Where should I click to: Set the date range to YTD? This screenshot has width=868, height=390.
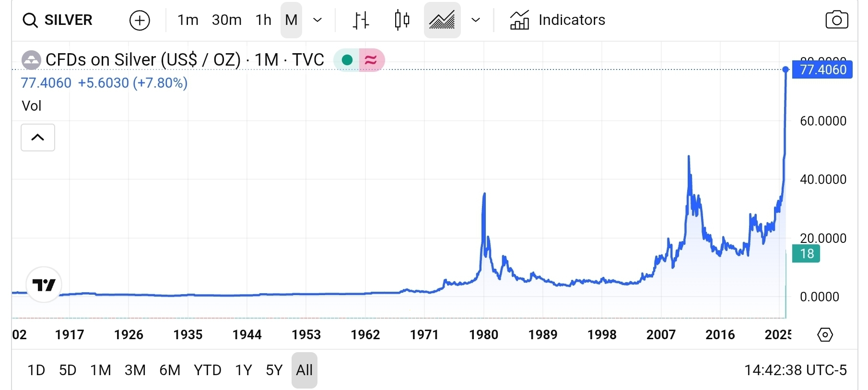(208, 370)
